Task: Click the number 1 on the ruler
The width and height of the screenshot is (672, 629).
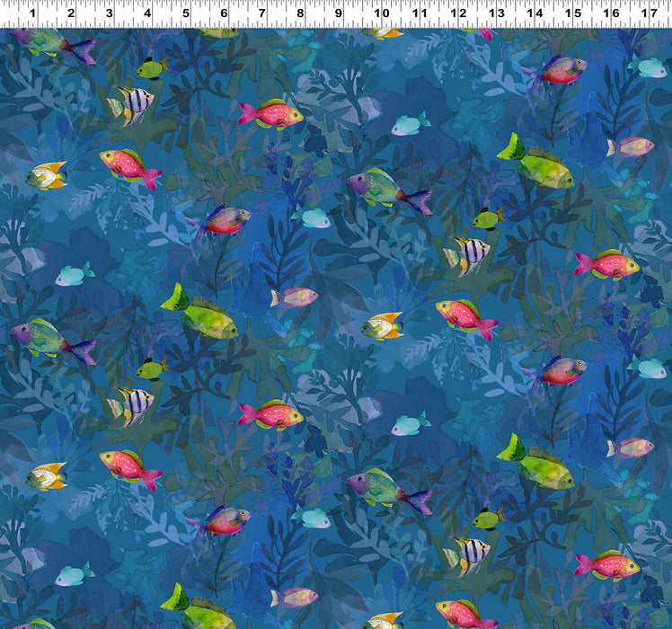Action: [x=32, y=13]
